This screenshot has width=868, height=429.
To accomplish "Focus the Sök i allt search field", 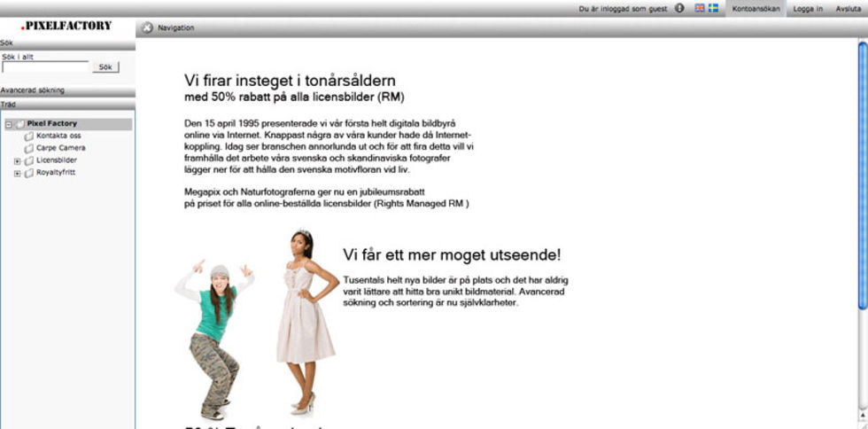I will click(x=46, y=67).
